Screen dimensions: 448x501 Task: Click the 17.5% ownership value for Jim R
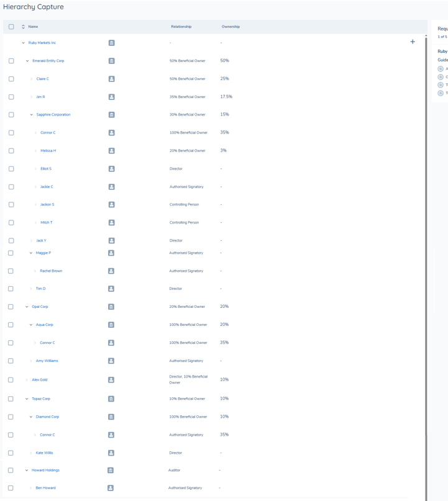(x=226, y=96)
